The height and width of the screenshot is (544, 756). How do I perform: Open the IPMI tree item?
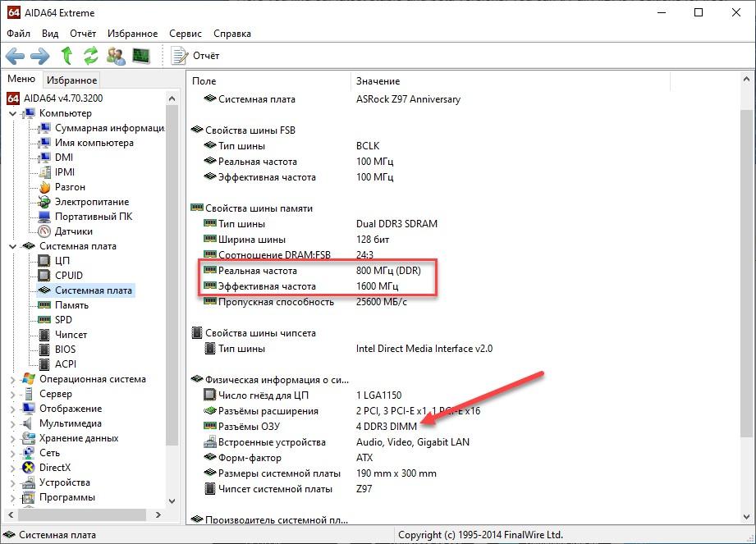65,172
